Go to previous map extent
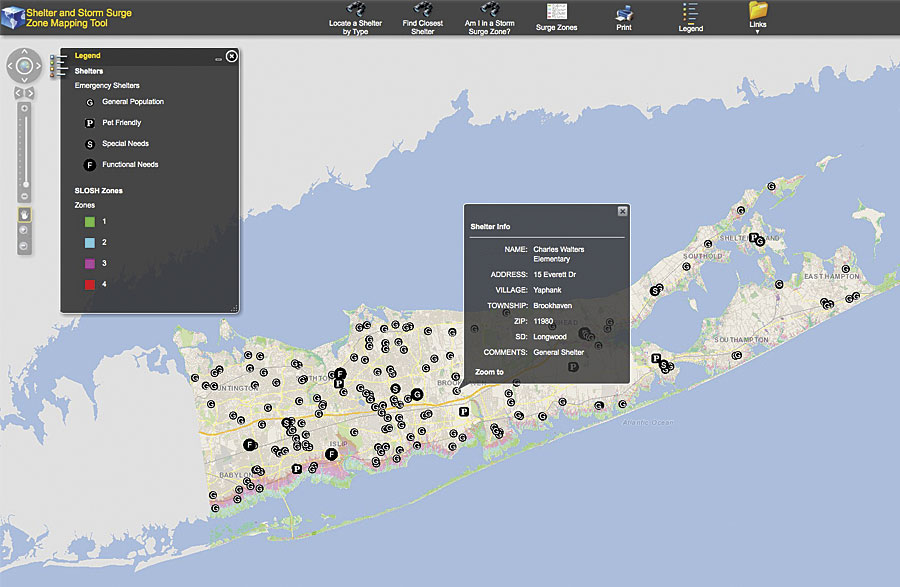Image resolution: width=900 pixels, height=587 pixels. (18, 92)
